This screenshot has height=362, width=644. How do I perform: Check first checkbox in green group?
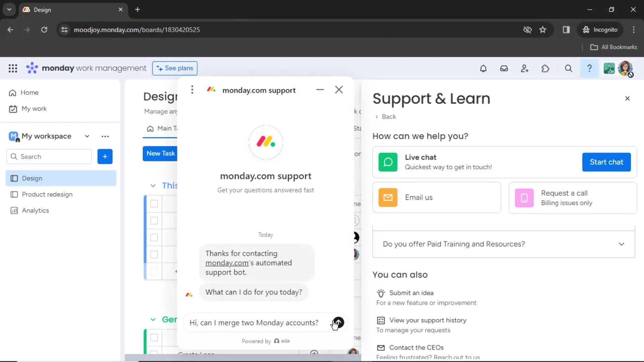[x=154, y=338]
